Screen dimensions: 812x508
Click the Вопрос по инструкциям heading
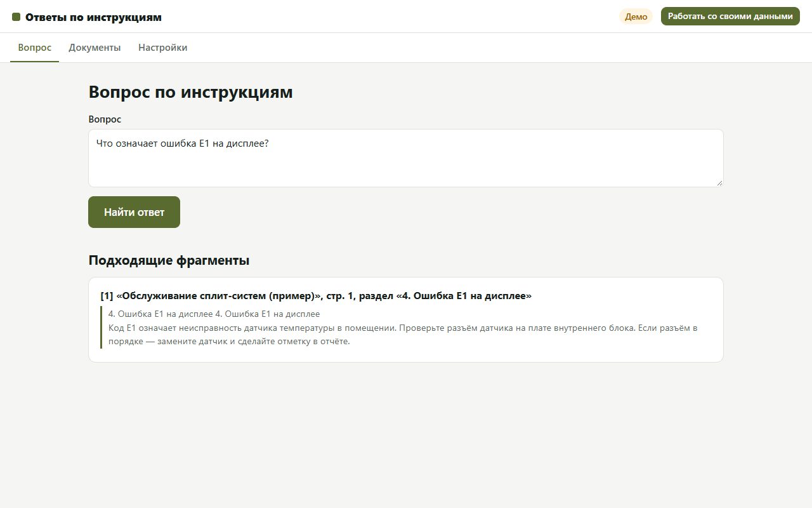[x=190, y=92]
